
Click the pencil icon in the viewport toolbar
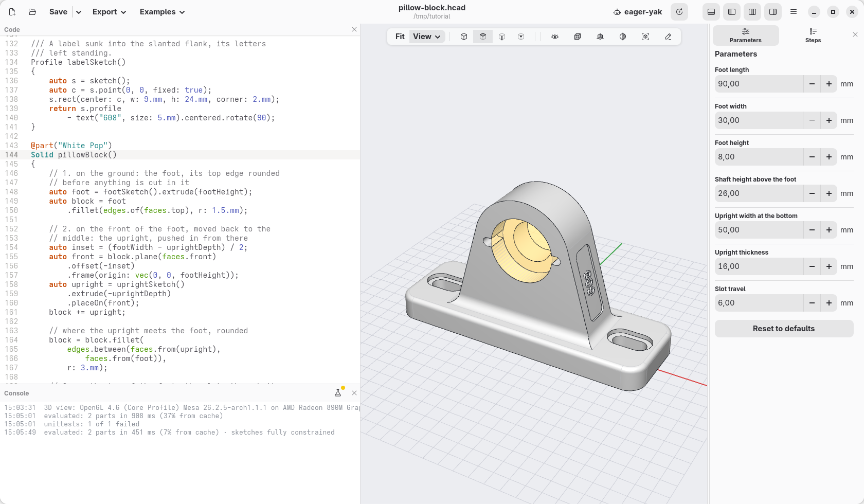click(668, 37)
